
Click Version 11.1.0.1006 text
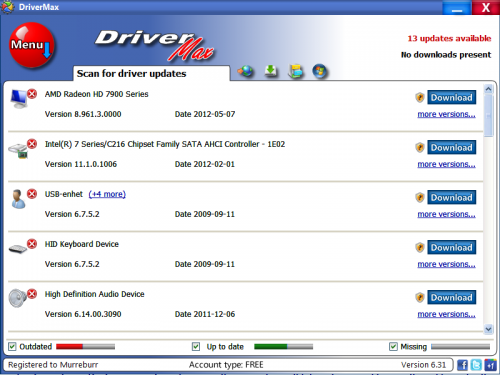(81, 164)
